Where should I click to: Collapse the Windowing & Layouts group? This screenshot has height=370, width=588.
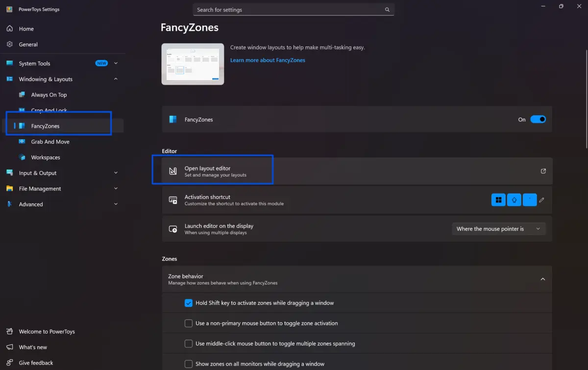116,79
